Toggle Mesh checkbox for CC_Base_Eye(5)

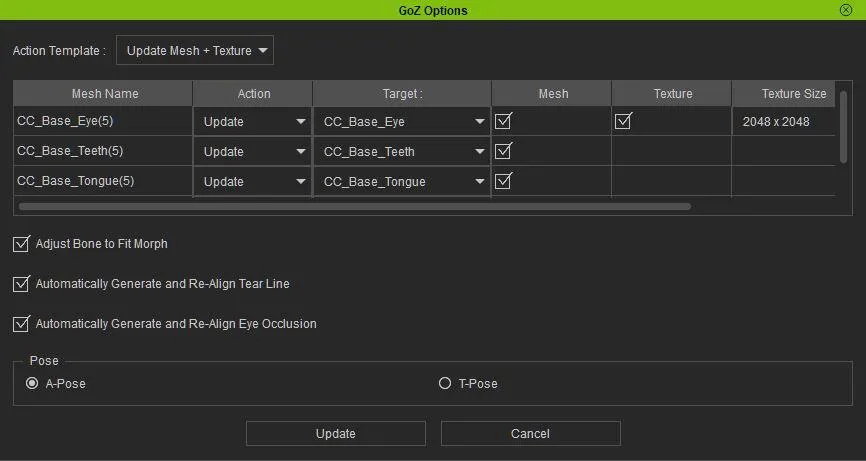tap(504, 121)
